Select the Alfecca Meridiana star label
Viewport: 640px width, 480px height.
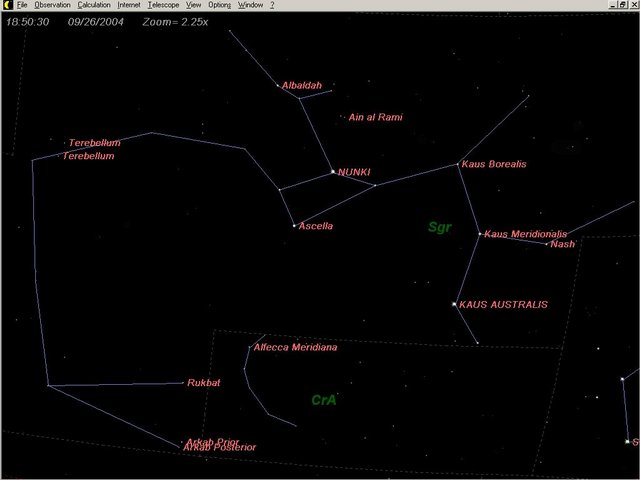tap(295, 348)
